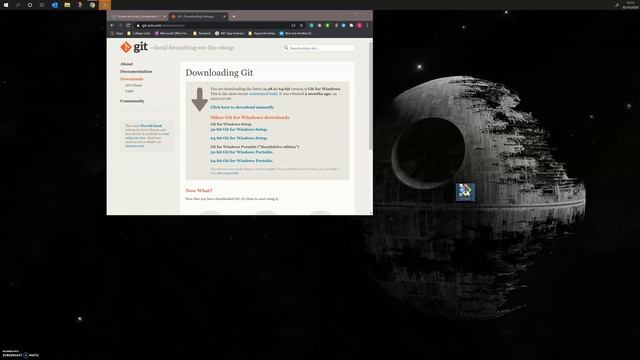Open the MIT App Inventor bookmark

click(x=229, y=33)
